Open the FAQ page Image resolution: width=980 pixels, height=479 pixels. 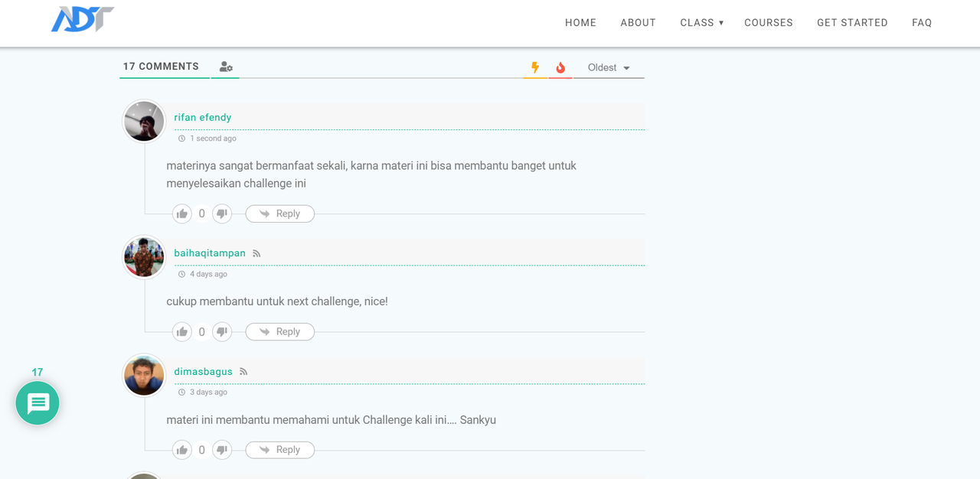point(922,23)
